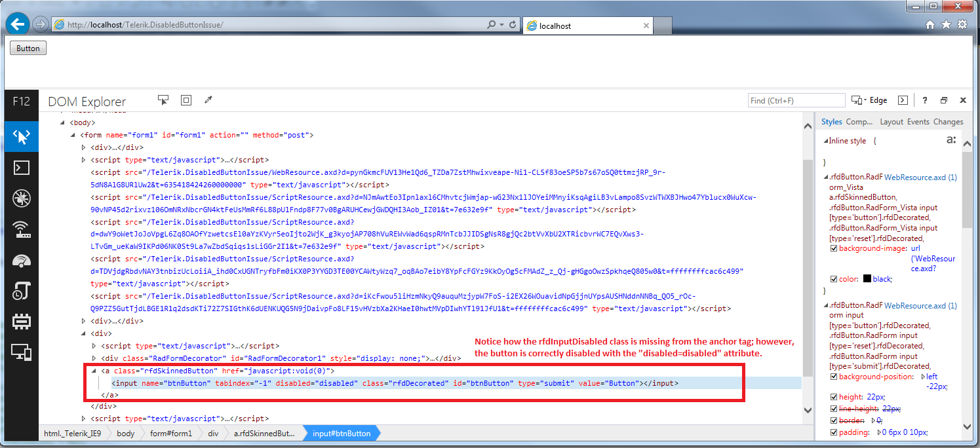
Task: Refresh the page using the reload icon
Action: 513,25
